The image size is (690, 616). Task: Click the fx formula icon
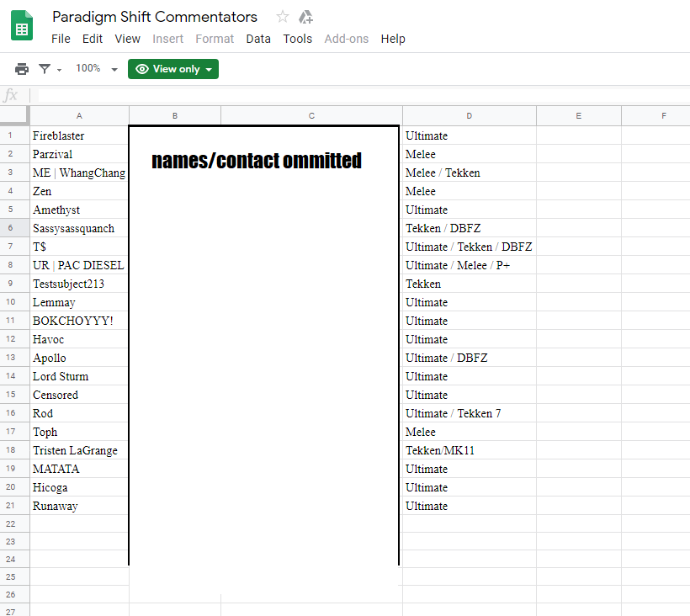pos(11,95)
